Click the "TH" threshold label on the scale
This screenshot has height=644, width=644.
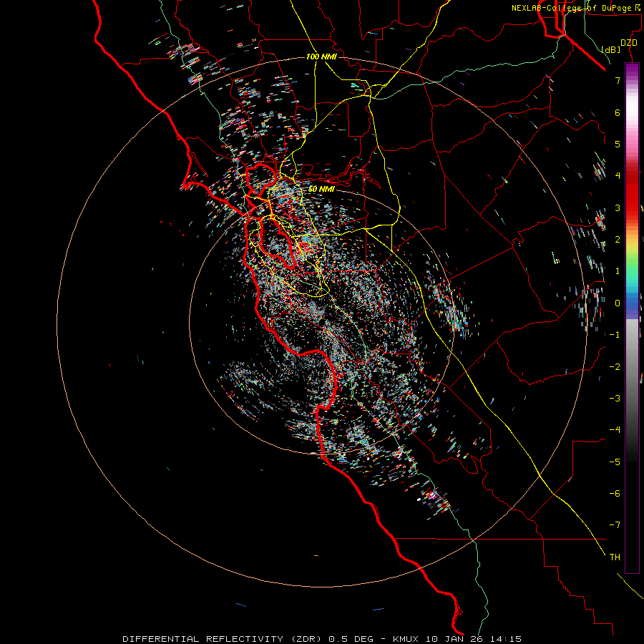coord(615,557)
